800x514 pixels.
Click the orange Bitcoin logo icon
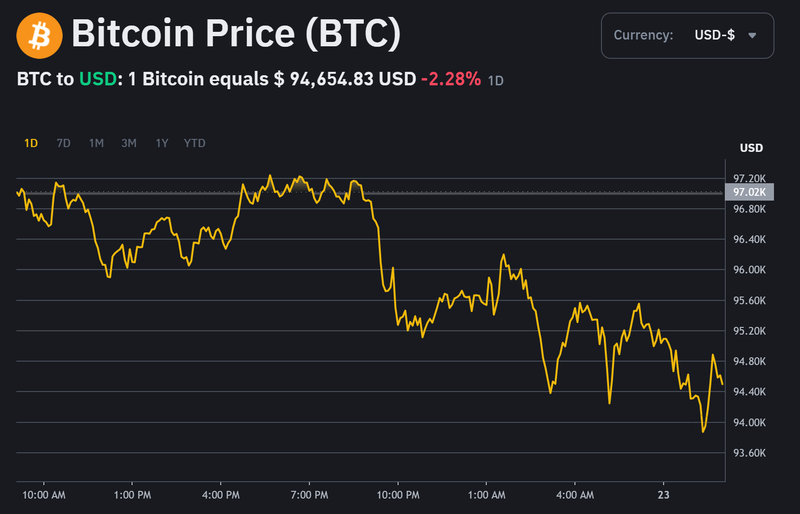coord(38,37)
